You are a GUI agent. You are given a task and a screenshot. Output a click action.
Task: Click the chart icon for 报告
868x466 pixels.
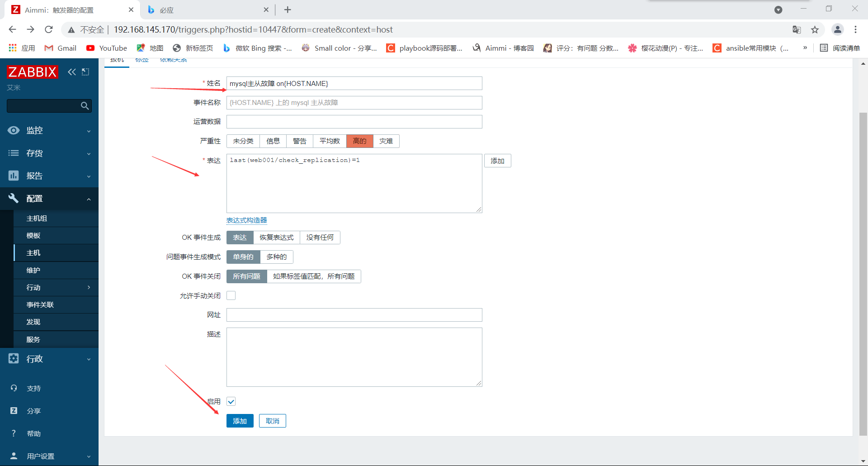[x=14, y=176]
